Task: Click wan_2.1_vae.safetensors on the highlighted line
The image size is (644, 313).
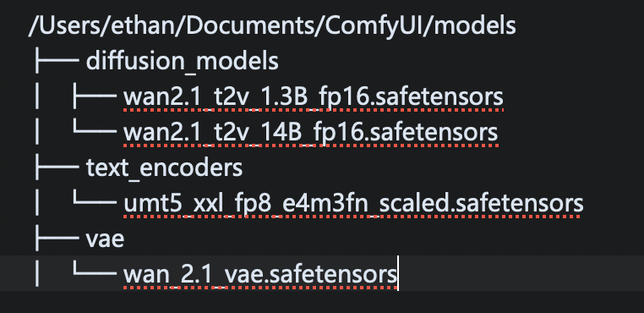Action: click(260, 274)
